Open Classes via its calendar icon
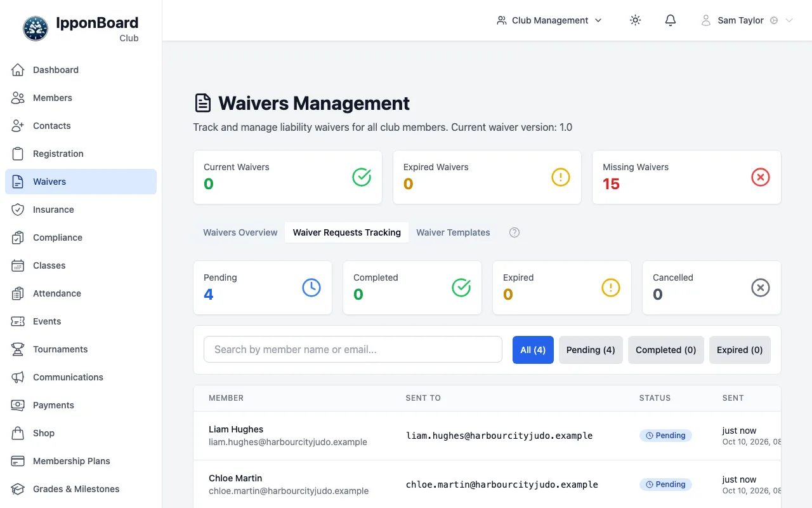 click(x=18, y=265)
